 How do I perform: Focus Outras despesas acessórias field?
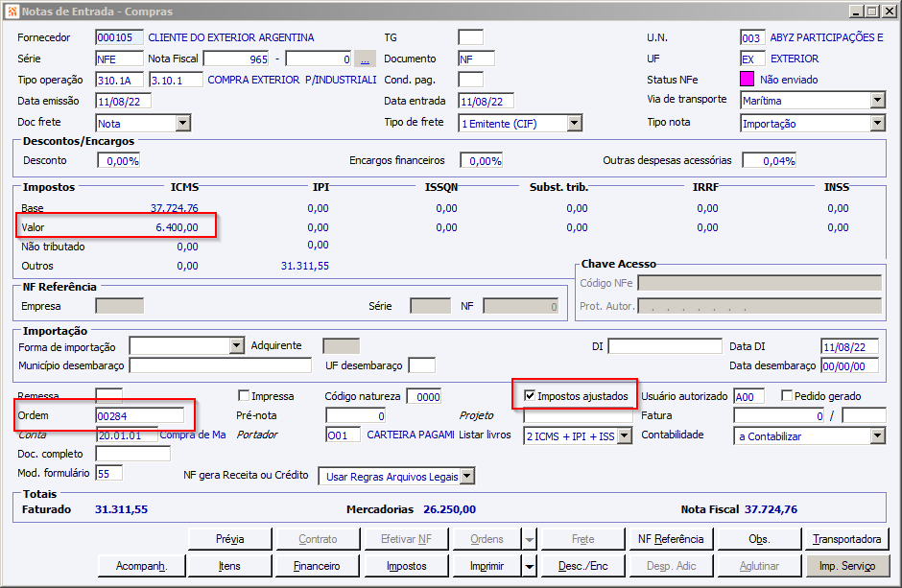pos(770,160)
